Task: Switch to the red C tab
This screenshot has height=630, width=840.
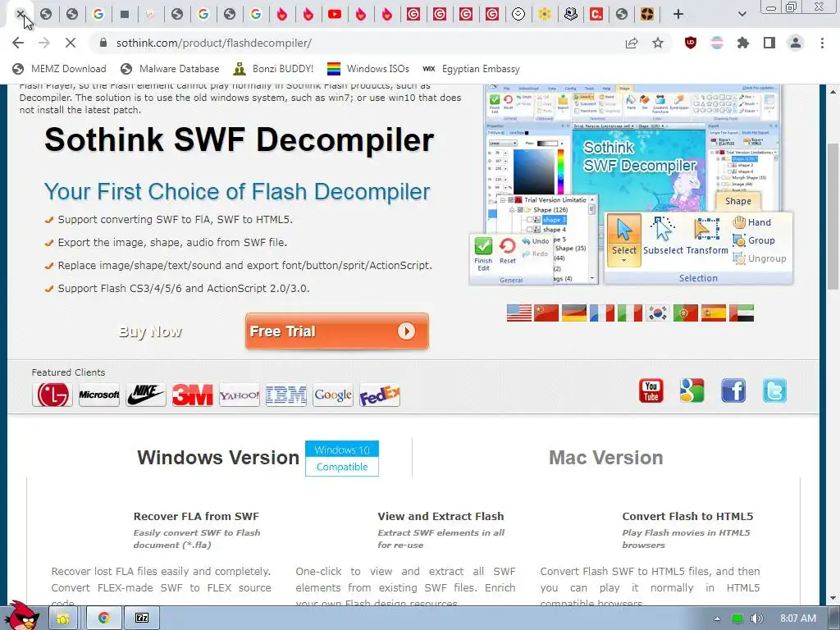Action: pos(596,14)
